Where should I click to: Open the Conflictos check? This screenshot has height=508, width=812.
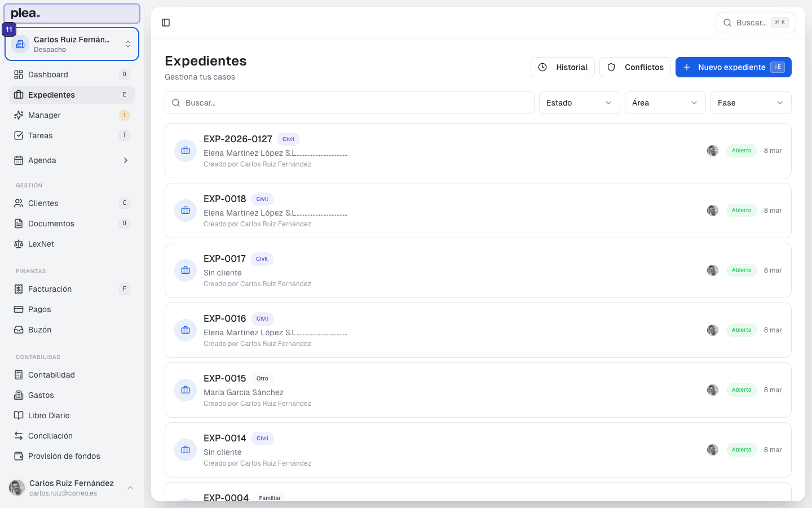point(635,67)
